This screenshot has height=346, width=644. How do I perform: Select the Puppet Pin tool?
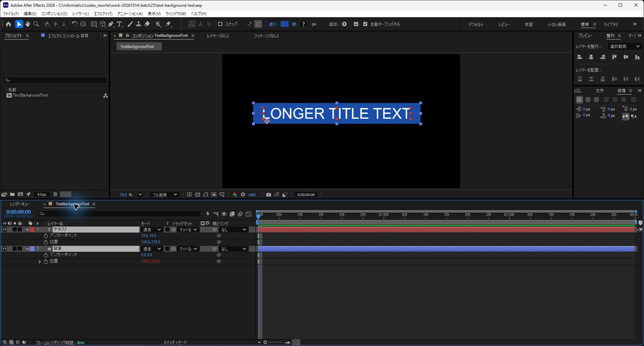168,24
